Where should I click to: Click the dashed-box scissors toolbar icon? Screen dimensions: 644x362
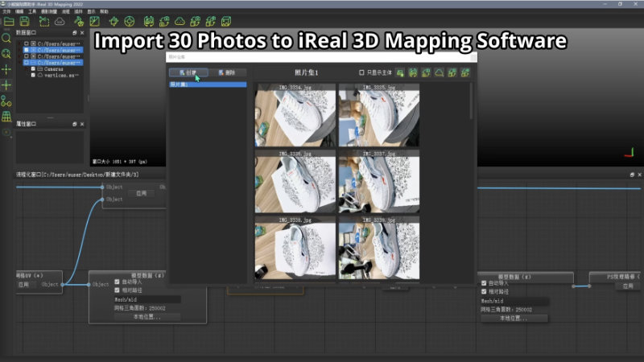pyautogui.click(x=44, y=22)
